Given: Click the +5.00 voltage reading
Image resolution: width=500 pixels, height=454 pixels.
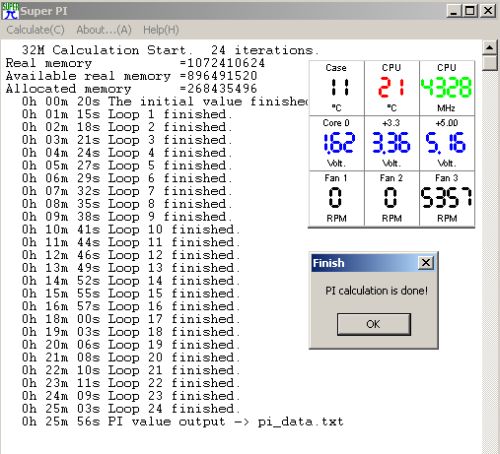Looking at the screenshot, I should (445, 143).
